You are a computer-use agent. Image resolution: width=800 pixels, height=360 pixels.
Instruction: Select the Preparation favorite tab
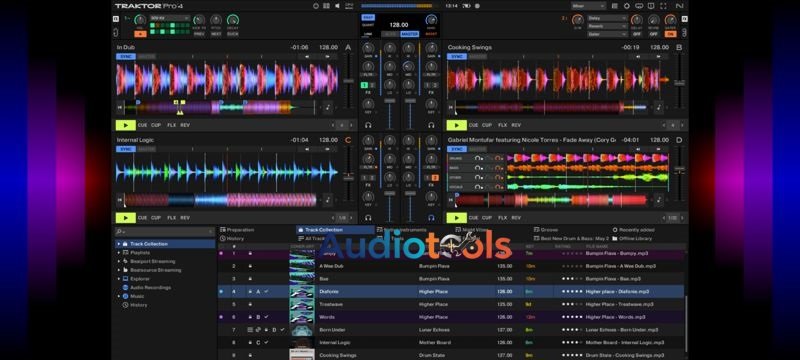[237, 230]
